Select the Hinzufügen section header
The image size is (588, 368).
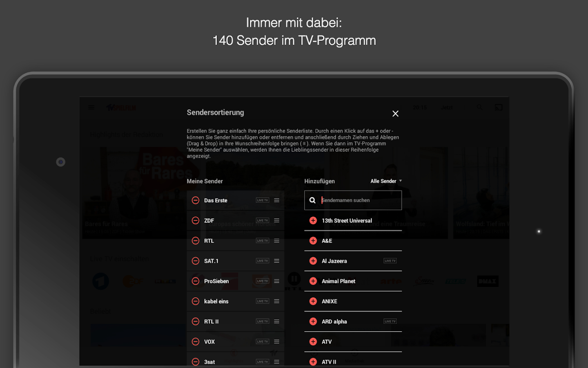click(320, 181)
